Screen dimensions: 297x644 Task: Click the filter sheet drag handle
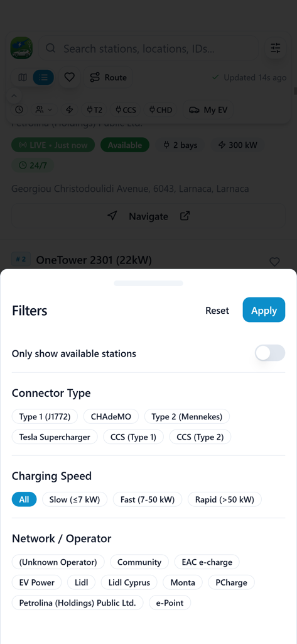point(148,283)
